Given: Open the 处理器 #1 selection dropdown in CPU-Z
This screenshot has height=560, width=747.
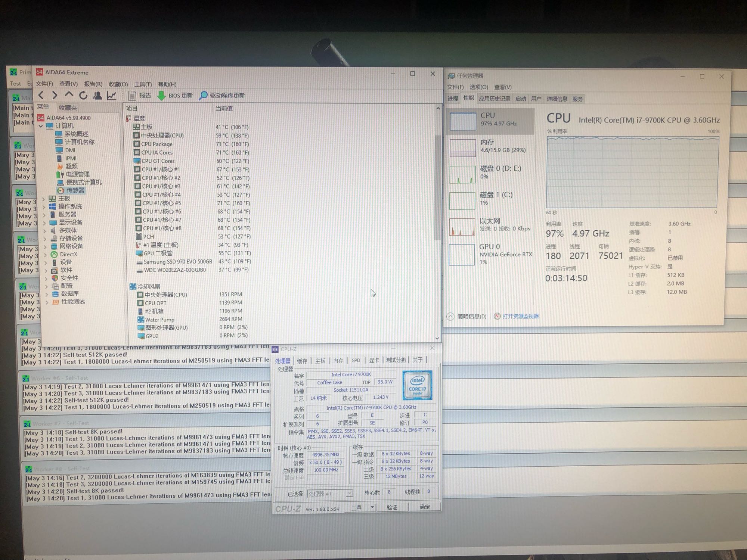Looking at the screenshot, I should [330, 494].
